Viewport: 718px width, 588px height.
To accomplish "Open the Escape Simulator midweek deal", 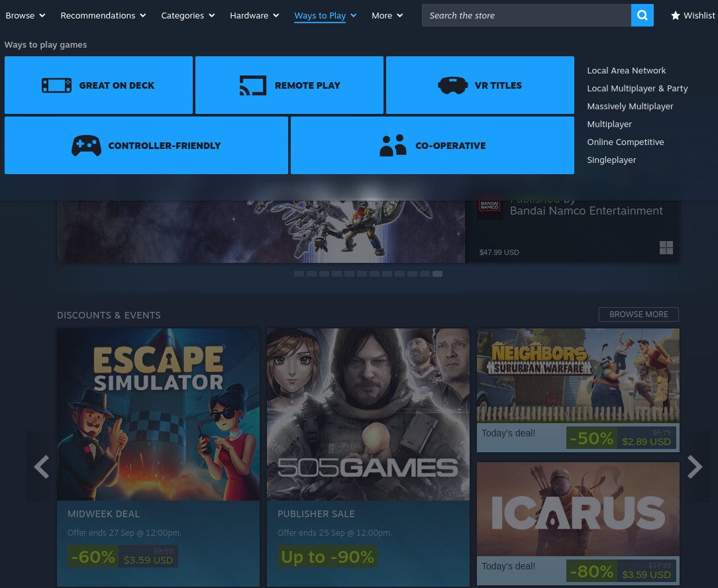I will 158,457.
